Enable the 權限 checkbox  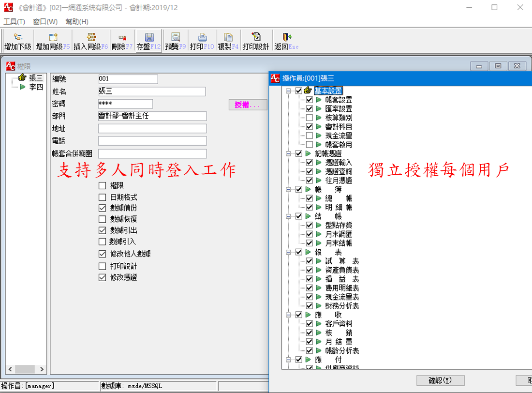[103, 185]
